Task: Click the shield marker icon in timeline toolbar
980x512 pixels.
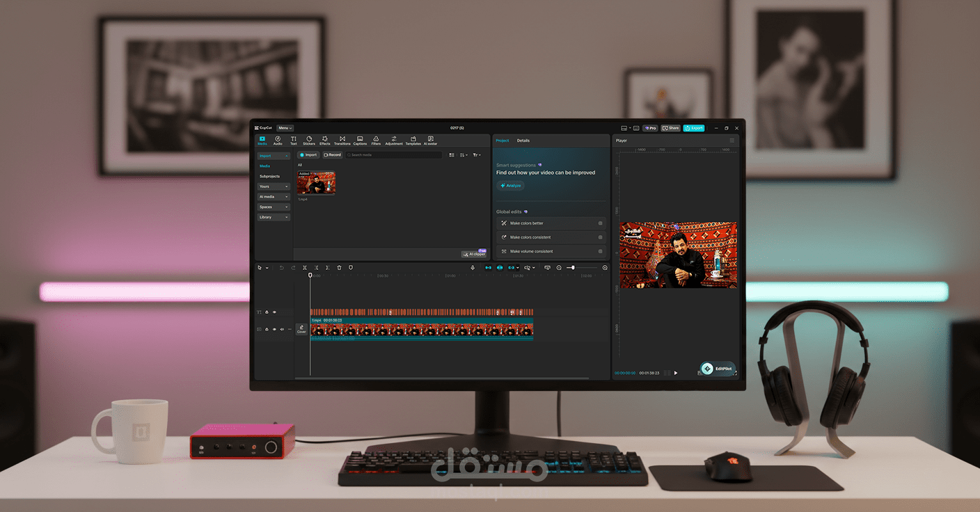Action: (x=351, y=268)
